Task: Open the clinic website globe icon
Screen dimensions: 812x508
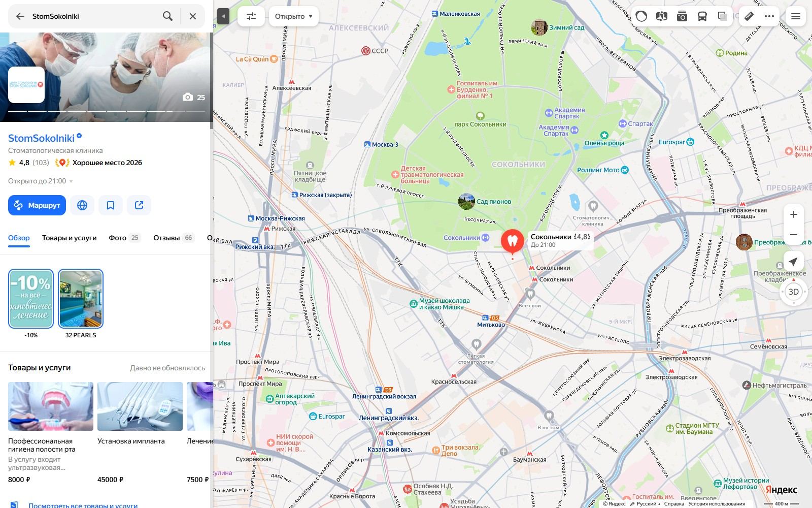Action: click(x=82, y=205)
